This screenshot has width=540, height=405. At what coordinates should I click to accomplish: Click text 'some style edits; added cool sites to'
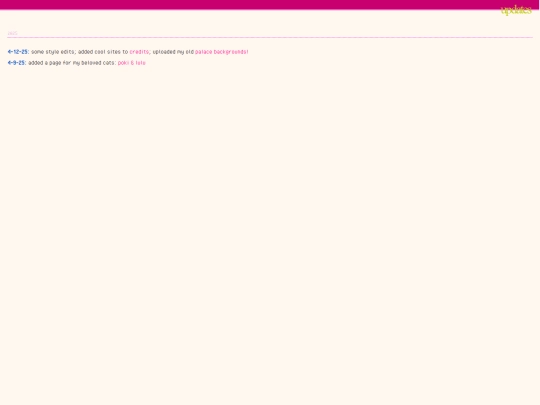click(80, 52)
